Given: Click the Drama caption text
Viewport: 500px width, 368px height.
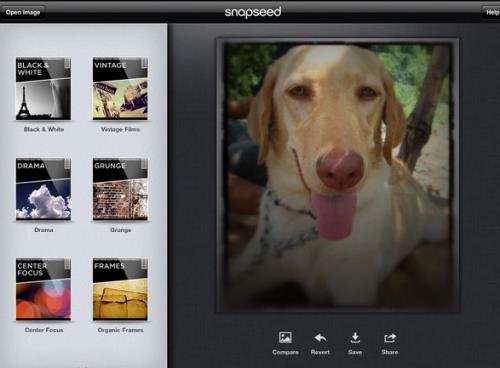Looking at the screenshot, I should click(44, 230).
